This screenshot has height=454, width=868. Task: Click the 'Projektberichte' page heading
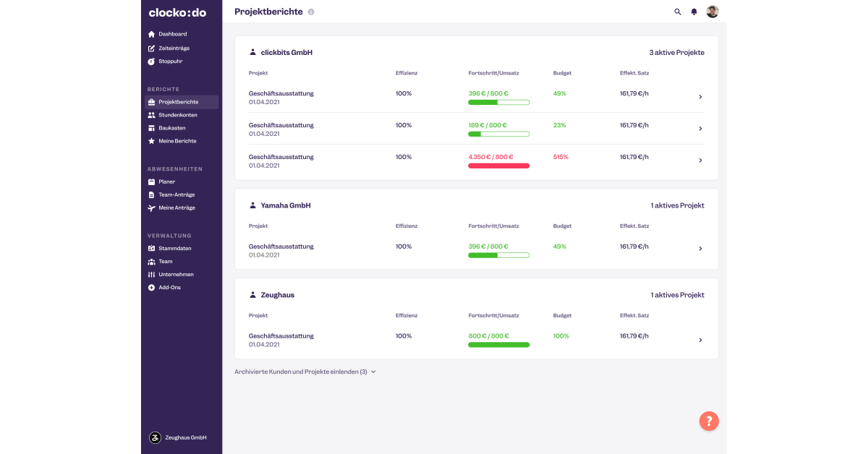[x=269, y=12]
